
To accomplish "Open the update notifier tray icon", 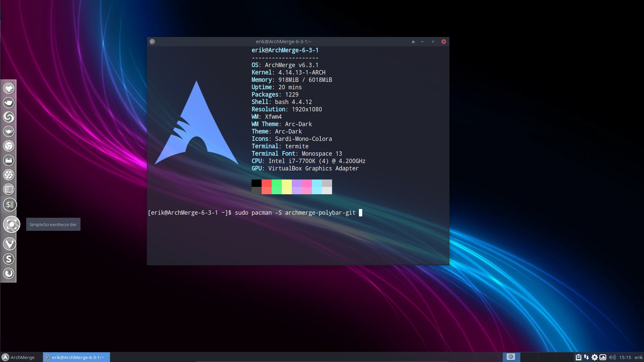I will coord(595,357).
